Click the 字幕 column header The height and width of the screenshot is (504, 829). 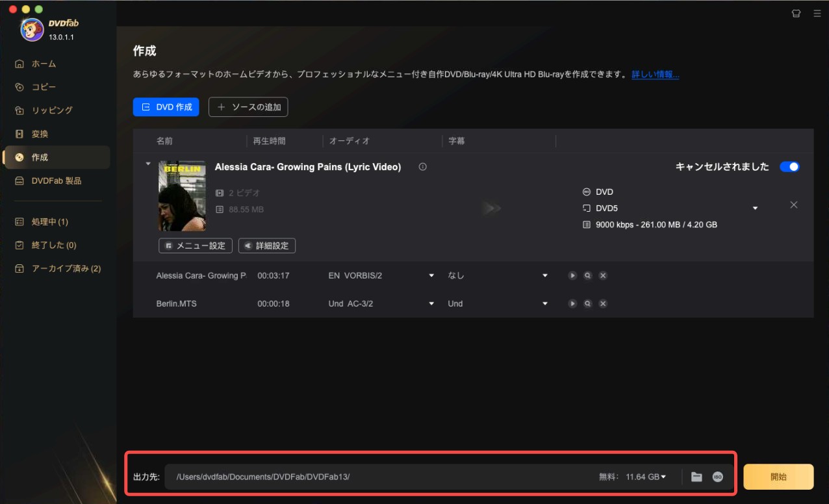click(x=456, y=141)
